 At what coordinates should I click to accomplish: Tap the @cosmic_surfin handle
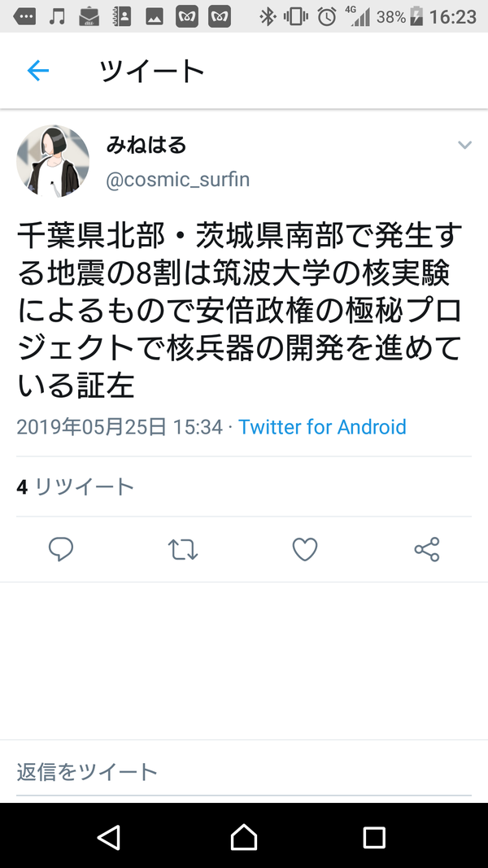(177, 179)
